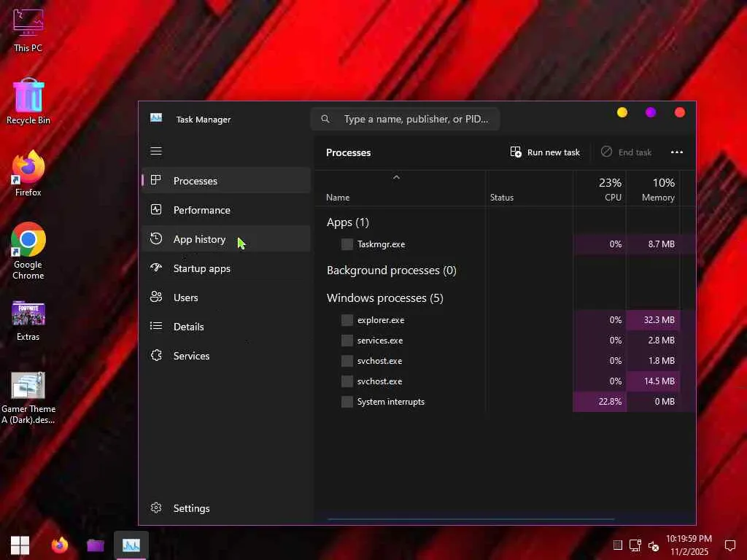Screen dimensions: 747x560
Task: Sort by the Status column
Action: click(502, 197)
